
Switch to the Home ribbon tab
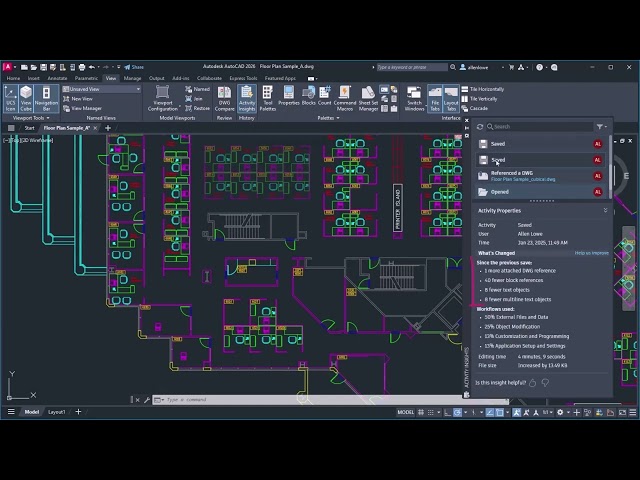[x=13, y=78]
